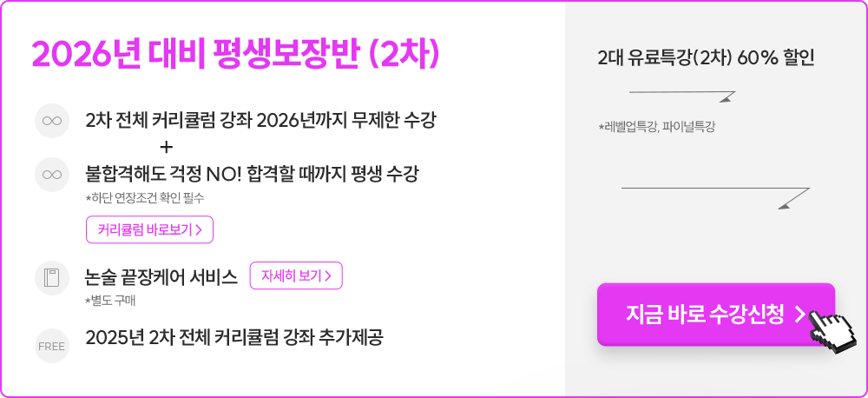This screenshot has width=868, height=398.
Task: Click the infinity icon beside 2026년까지 무제한 수강
Action: click(52, 120)
